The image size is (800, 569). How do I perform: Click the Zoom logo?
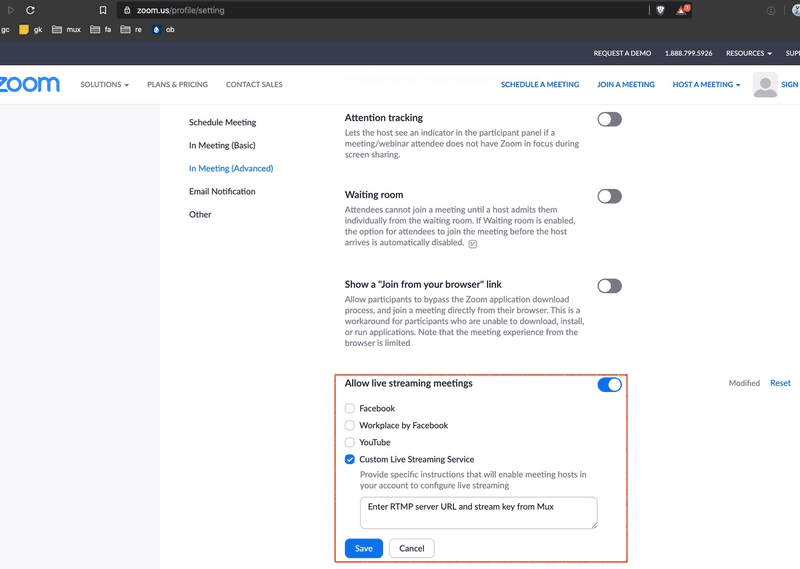(x=30, y=84)
